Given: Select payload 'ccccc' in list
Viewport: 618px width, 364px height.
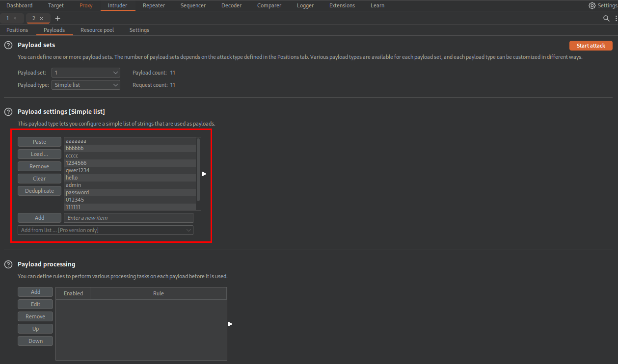Looking at the screenshot, I should [130, 156].
